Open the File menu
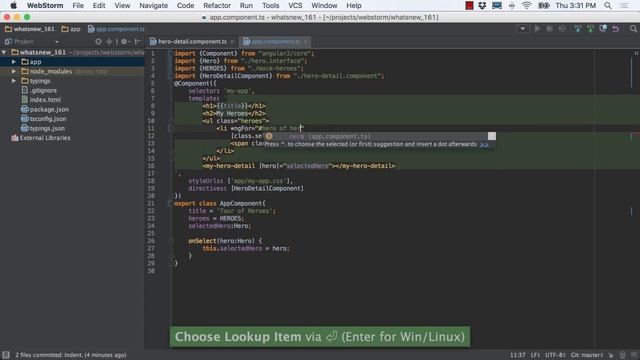The height and width of the screenshot is (360, 640). [x=78, y=5]
